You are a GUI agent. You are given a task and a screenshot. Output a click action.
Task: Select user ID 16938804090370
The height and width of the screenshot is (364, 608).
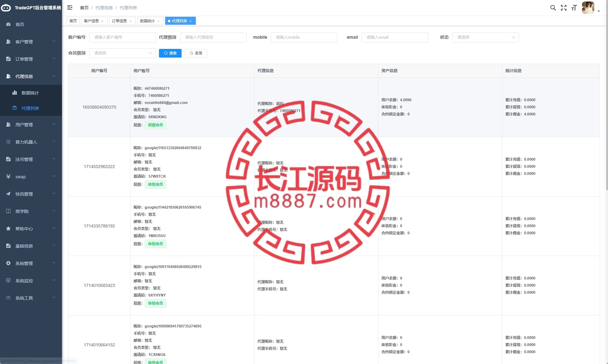99,107
